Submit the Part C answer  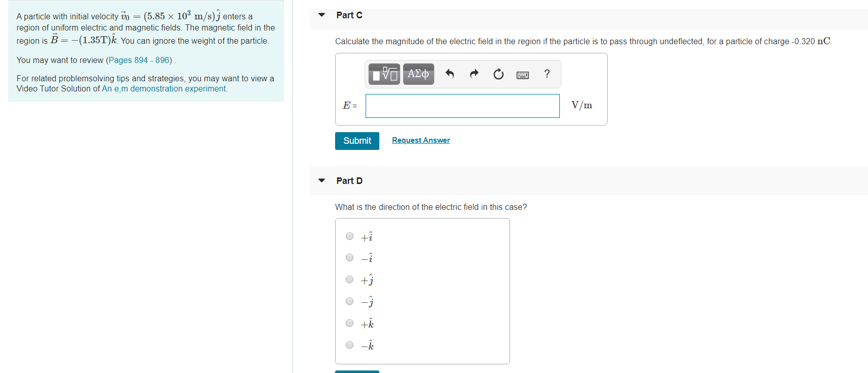click(x=356, y=141)
